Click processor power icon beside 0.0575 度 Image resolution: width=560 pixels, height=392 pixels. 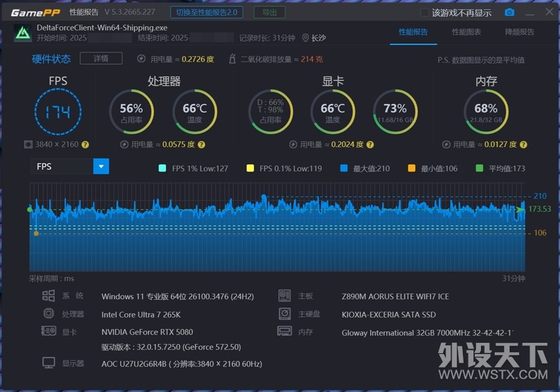coord(124,144)
